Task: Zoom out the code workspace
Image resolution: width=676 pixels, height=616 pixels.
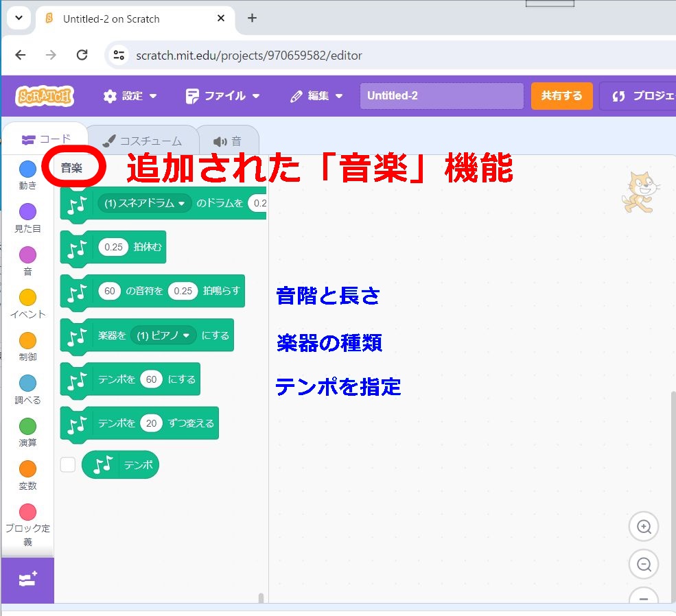Action: click(x=643, y=565)
